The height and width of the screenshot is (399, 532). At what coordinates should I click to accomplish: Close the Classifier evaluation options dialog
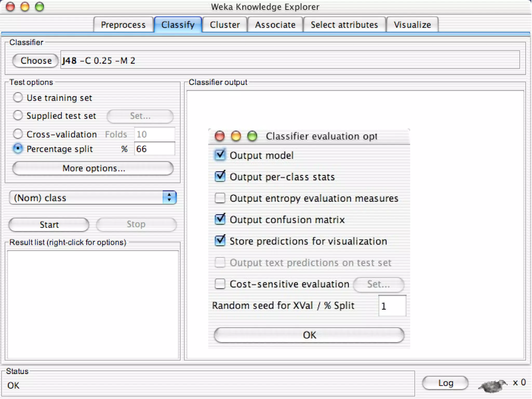pos(220,136)
